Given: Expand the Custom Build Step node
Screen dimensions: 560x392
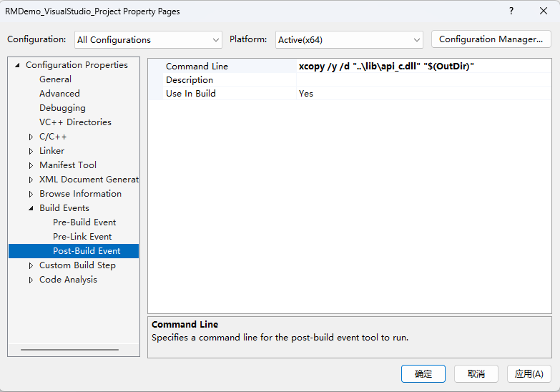Looking at the screenshot, I should pyautogui.click(x=31, y=265).
